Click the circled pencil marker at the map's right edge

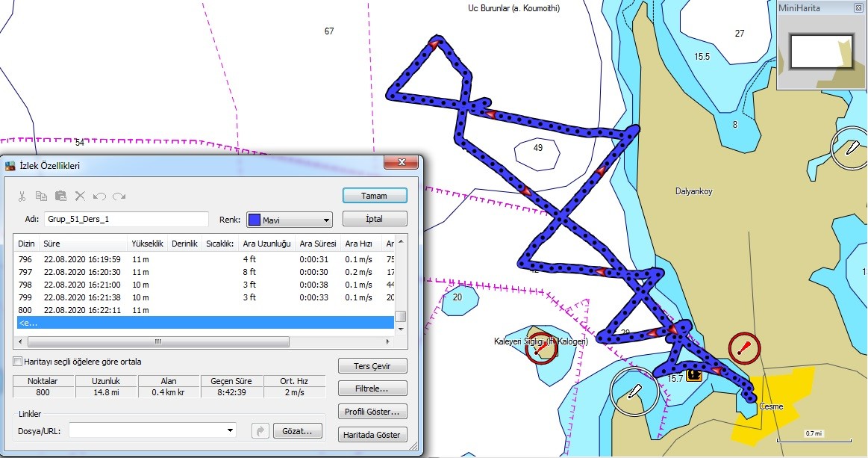click(852, 148)
